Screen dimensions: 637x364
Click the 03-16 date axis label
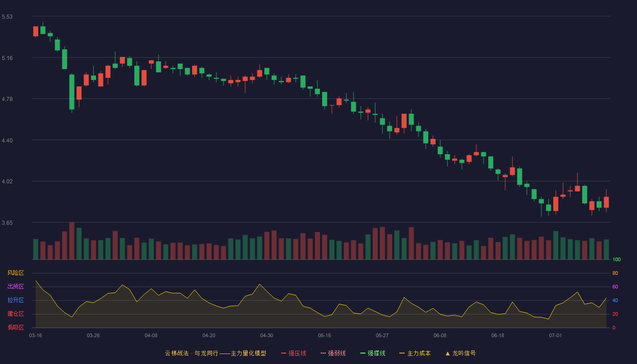point(35,335)
